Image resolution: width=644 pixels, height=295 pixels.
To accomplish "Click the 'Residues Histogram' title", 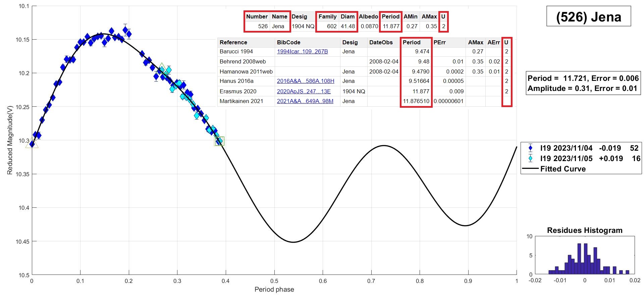I will click(x=585, y=230).
